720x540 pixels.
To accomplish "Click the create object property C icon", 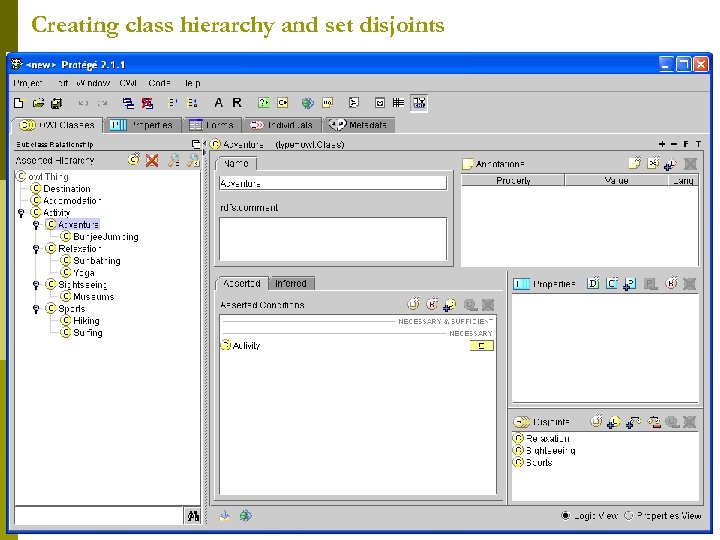I will coord(612,283).
